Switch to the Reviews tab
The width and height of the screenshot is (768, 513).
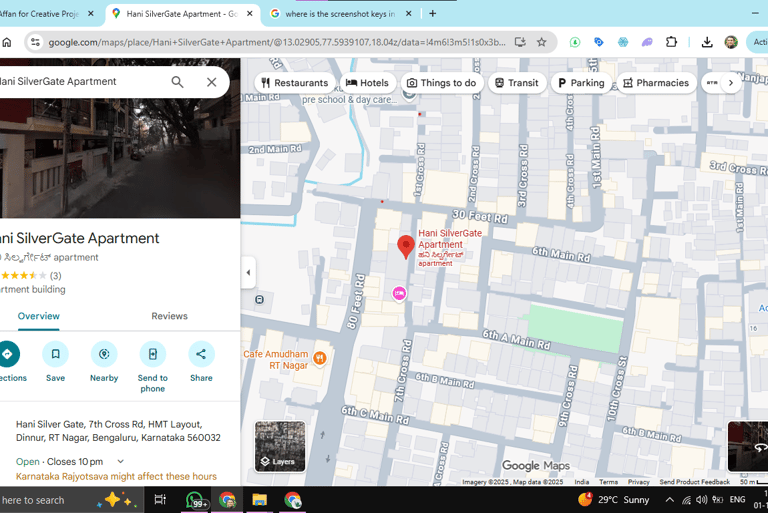pos(169,316)
